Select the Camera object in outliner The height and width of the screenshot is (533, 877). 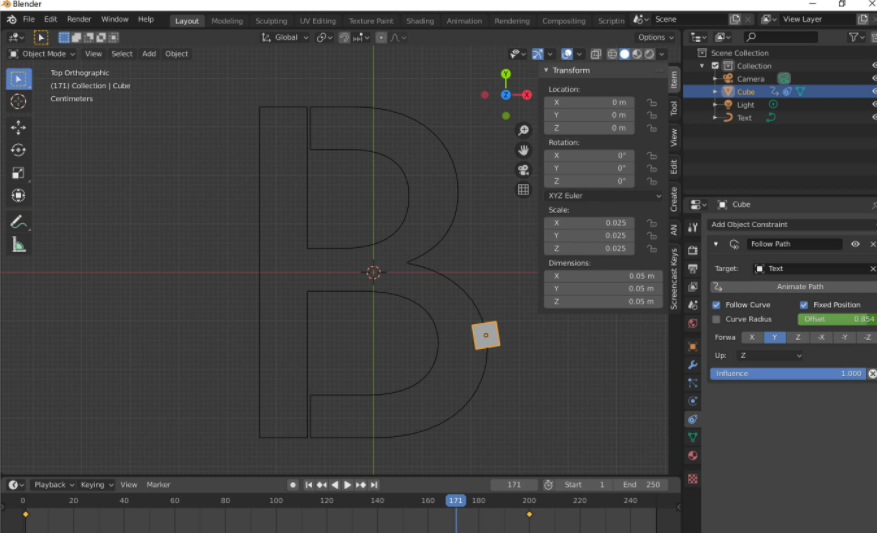point(750,79)
